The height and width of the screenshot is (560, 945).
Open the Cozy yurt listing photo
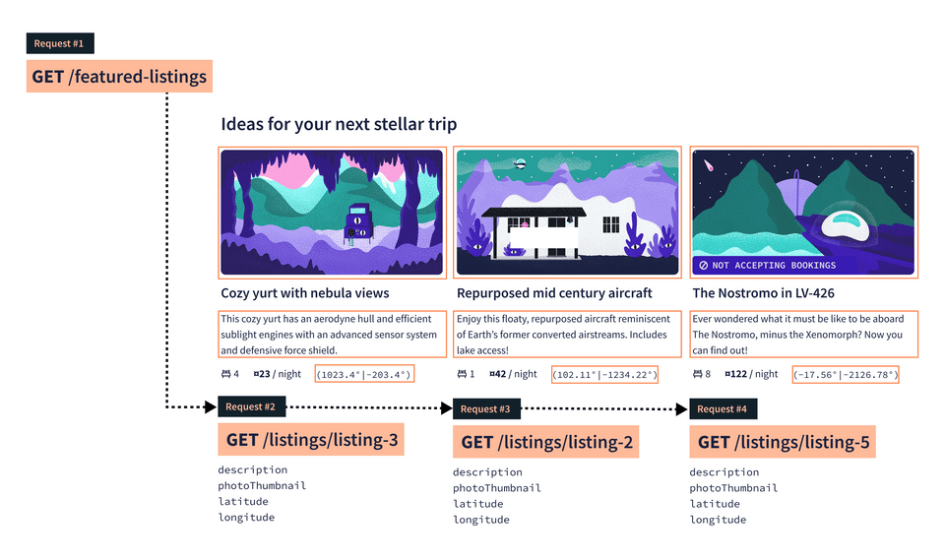point(333,213)
